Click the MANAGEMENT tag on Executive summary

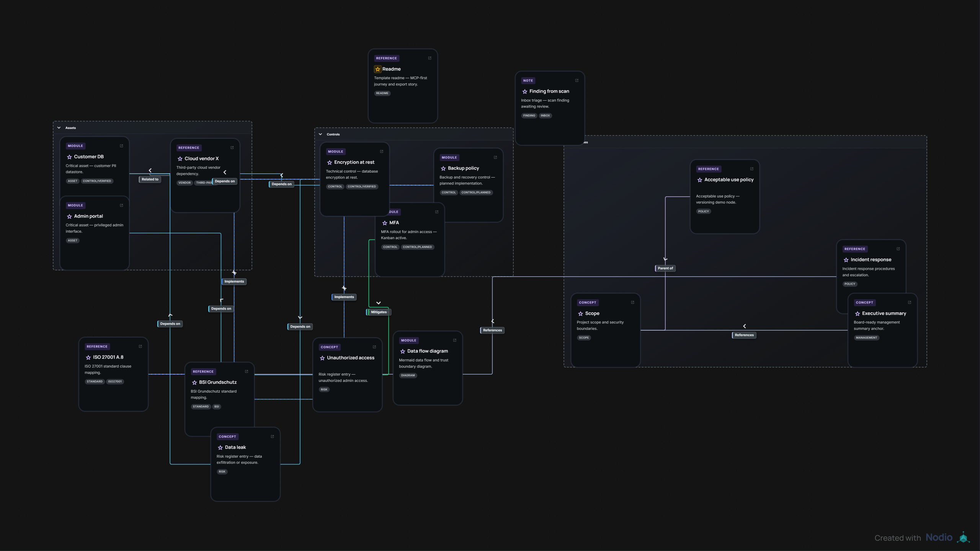click(866, 338)
